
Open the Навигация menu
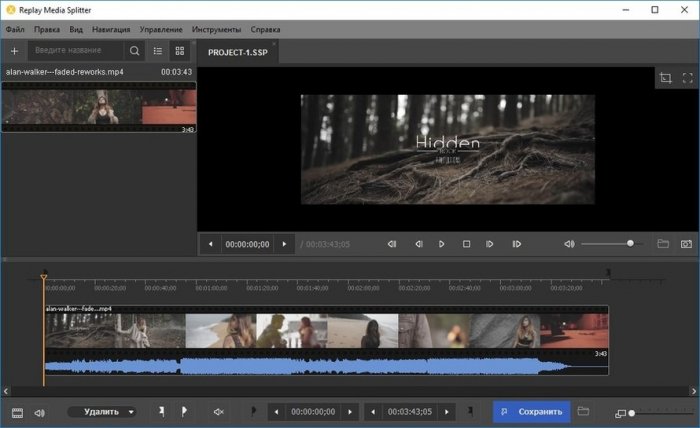[x=111, y=29]
